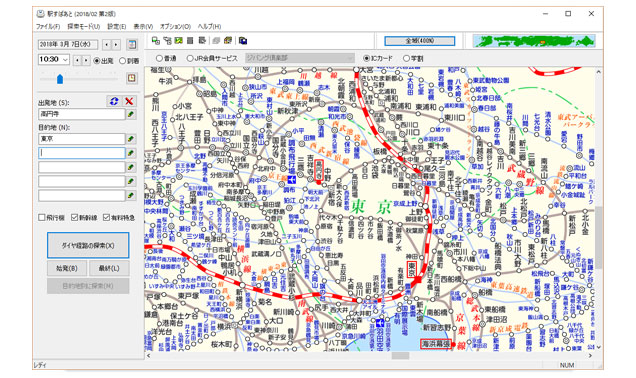This screenshot has width=636, height=378.
Task: Open the ヘルプ(H) menu
Action: pyautogui.click(x=209, y=27)
